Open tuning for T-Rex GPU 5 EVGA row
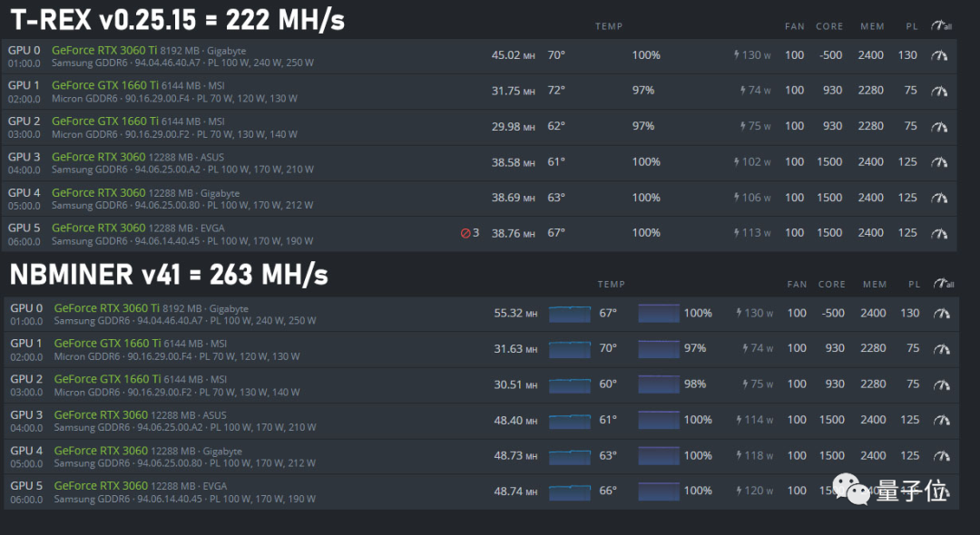980x535 pixels. (x=939, y=233)
